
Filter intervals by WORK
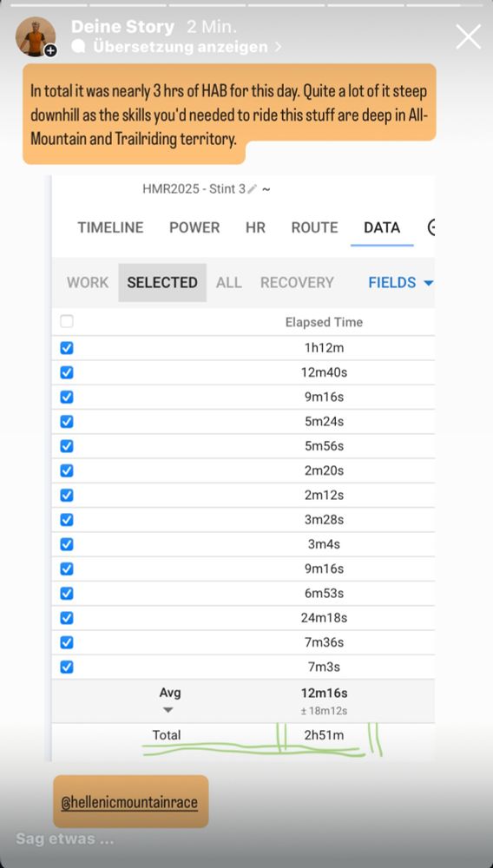click(88, 282)
